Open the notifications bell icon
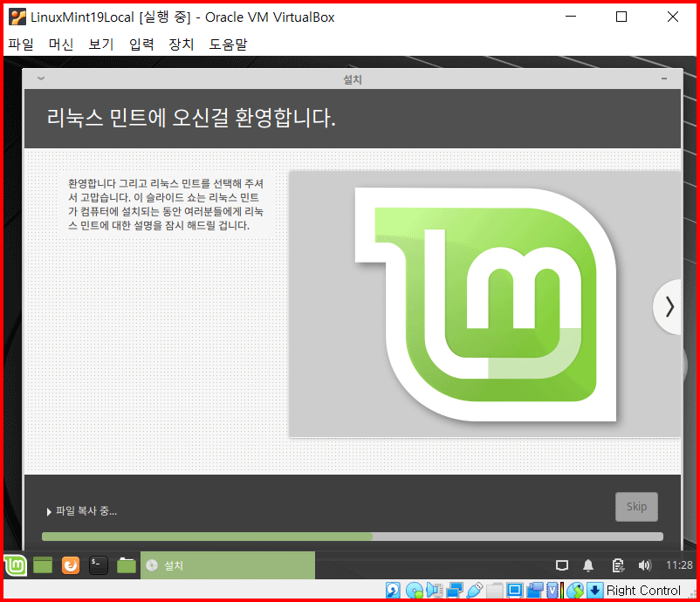The width and height of the screenshot is (700, 602). (x=588, y=565)
